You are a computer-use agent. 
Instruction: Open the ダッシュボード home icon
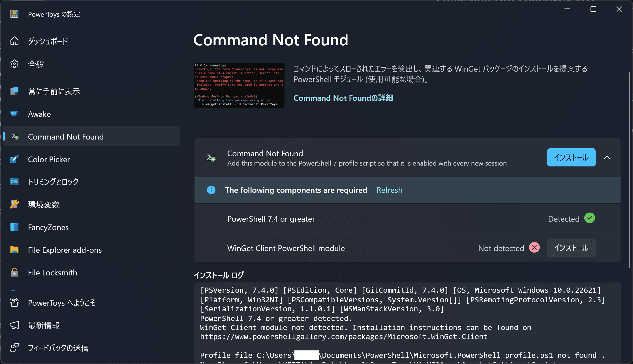(x=14, y=41)
